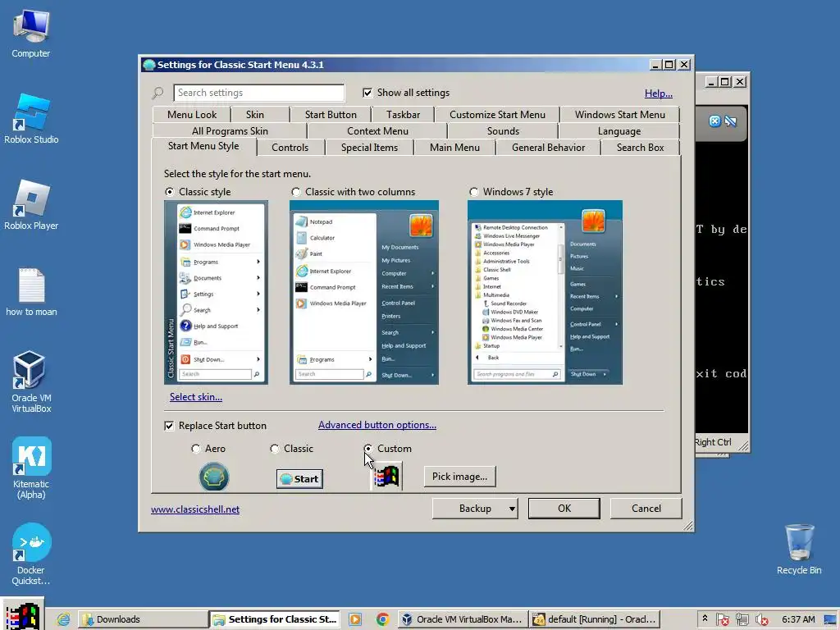Open the Oracle VM VirtualBox desktop icon
This screenshot has width=840, height=630.
click(x=31, y=382)
